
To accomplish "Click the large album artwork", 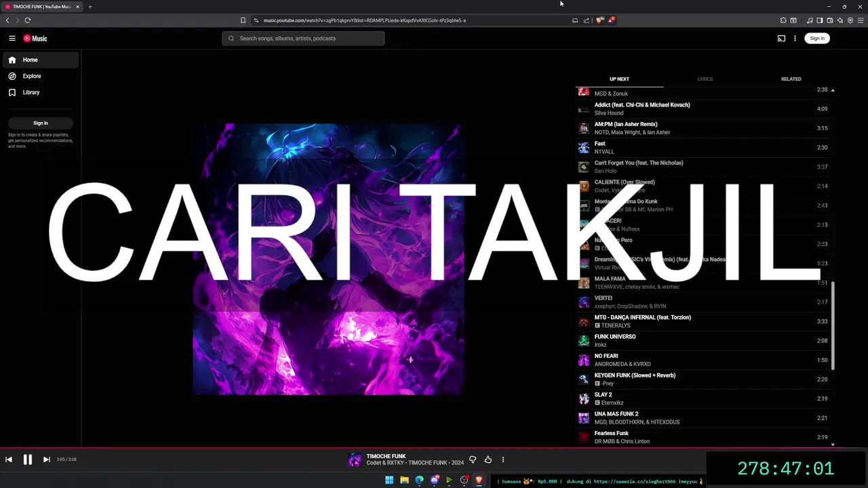I will point(328,259).
